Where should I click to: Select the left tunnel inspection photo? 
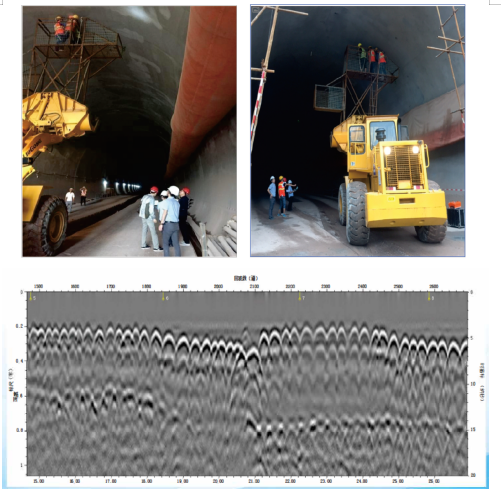[129, 131]
